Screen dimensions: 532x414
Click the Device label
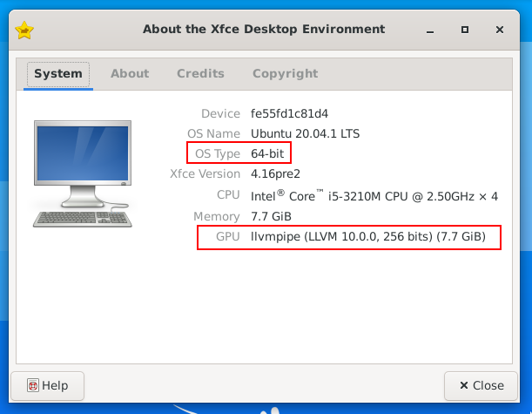pos(220,113)
